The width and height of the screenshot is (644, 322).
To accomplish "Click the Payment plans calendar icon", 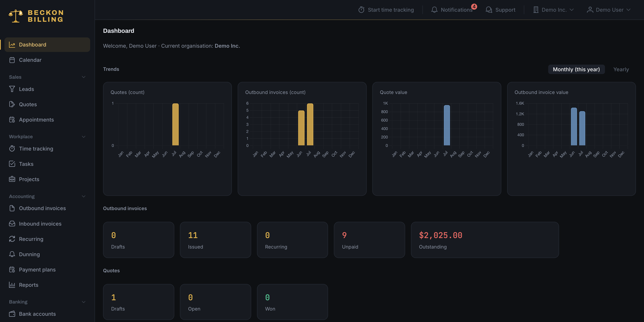I will tap(12, 270).
